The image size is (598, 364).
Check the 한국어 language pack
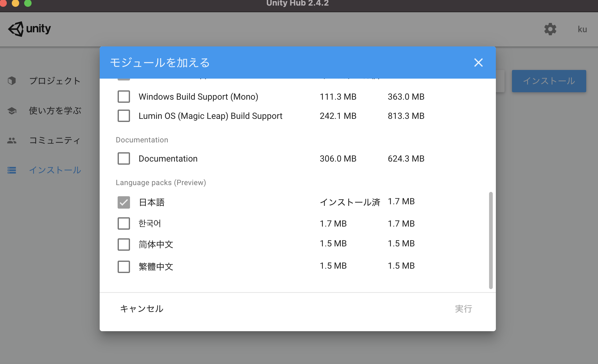pos(124,223)
